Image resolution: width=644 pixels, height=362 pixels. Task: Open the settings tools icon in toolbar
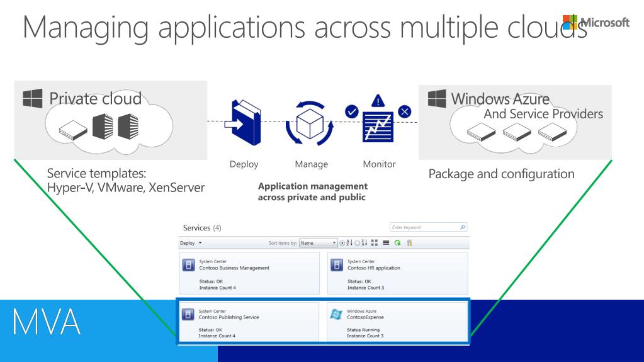[x=409, y=243]
